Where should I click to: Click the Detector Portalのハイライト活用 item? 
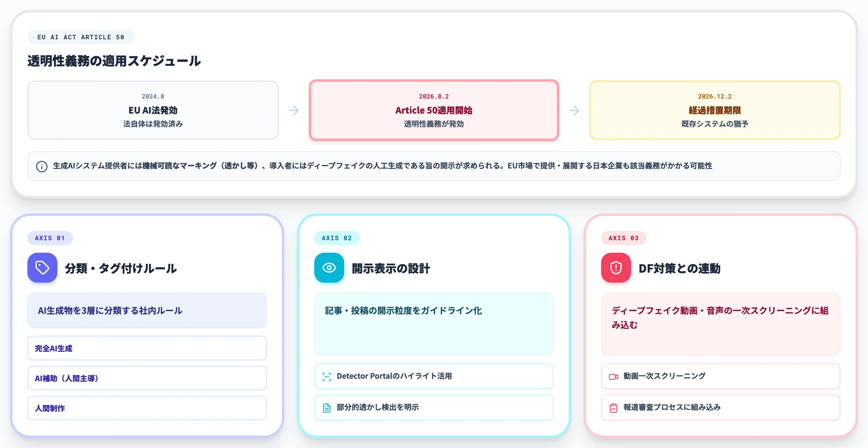pos(434,376)
